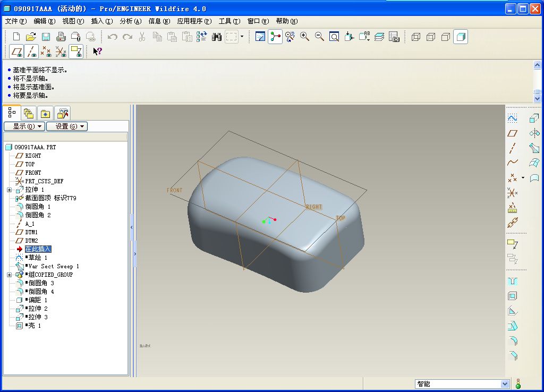Switch display to hidden line mode

coord(431,37)
